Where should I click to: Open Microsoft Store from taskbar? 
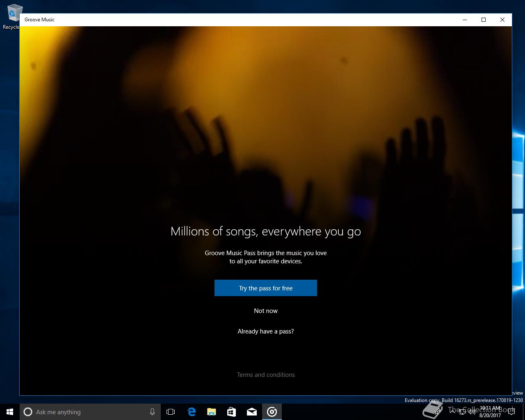point(231,412)
